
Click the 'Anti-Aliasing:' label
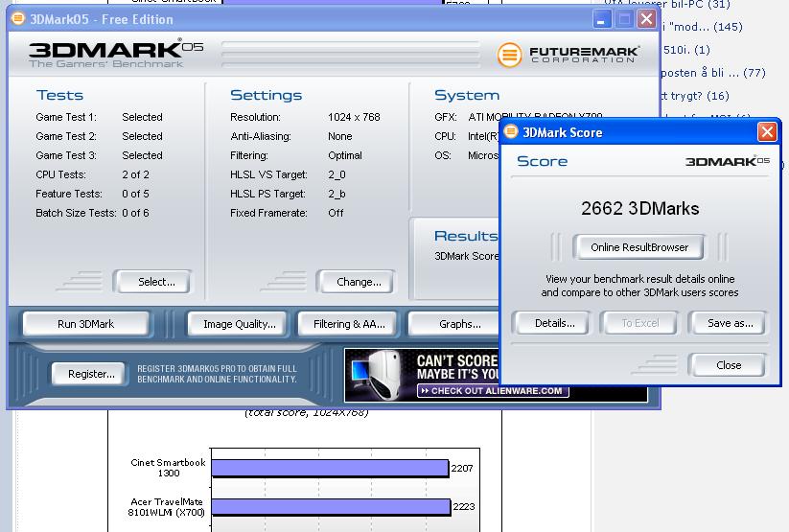point(260,136)
